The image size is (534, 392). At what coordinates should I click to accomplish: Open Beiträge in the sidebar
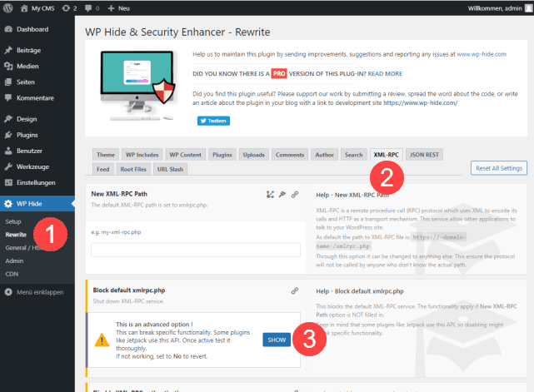(37, 50)
